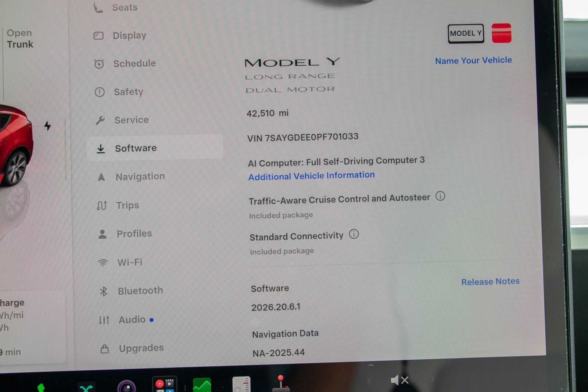Click the Audio equalizer sliders icon
The height and width of the screenshot is (392, 588).
104,320
